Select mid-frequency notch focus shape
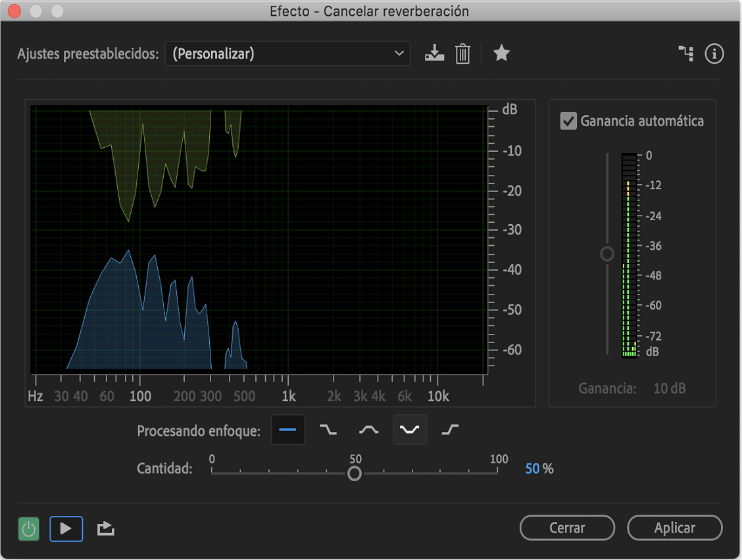The width and height of the screenshot is (742, 560). click(x=410, y=429)
